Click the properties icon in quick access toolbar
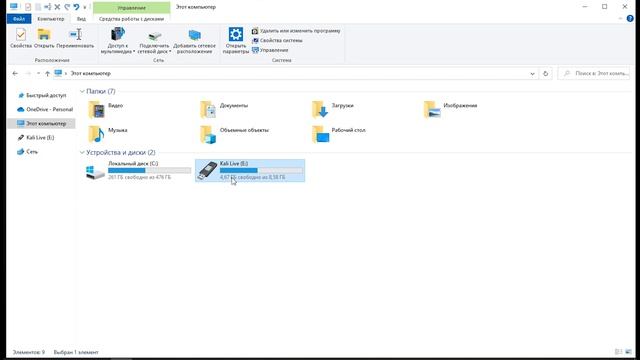 (28, 7)
